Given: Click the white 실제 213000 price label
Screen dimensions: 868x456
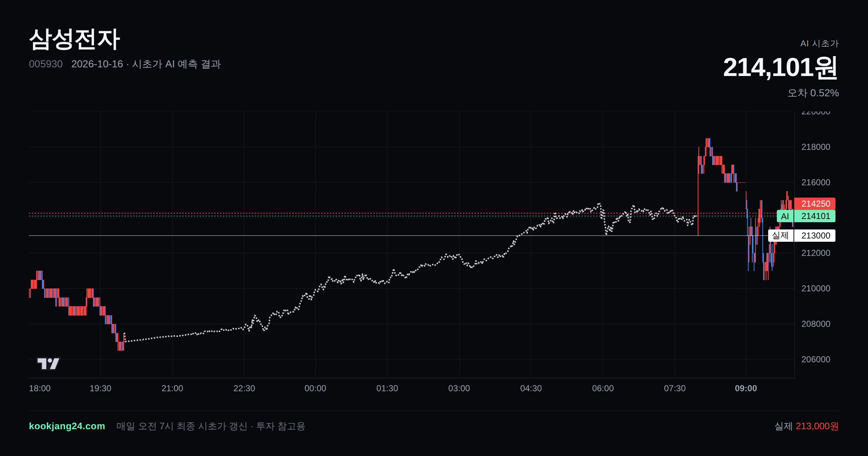Looking at the screenshot, I should click(802, 236).
